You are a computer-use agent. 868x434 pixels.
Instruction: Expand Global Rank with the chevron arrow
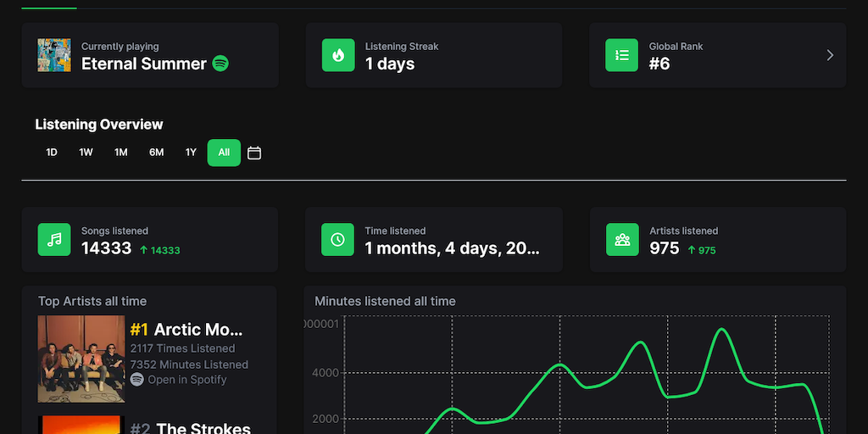click(830, 55)
